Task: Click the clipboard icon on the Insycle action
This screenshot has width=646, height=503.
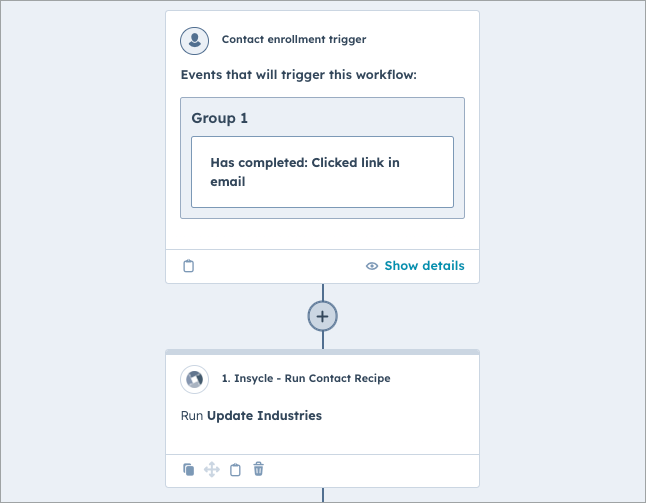Action: coord(236,469)
